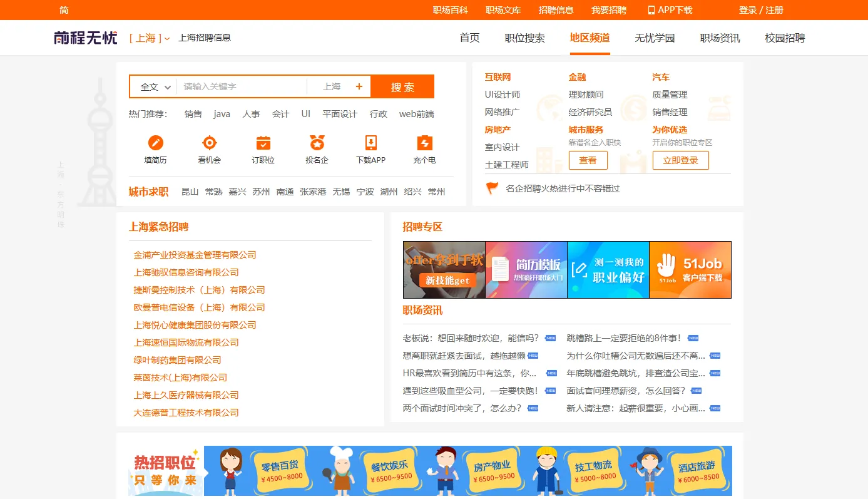Open 理财顾问 under 金融
Image resolution: width=868 pixels, height=499 pixels.
(586, 95)
